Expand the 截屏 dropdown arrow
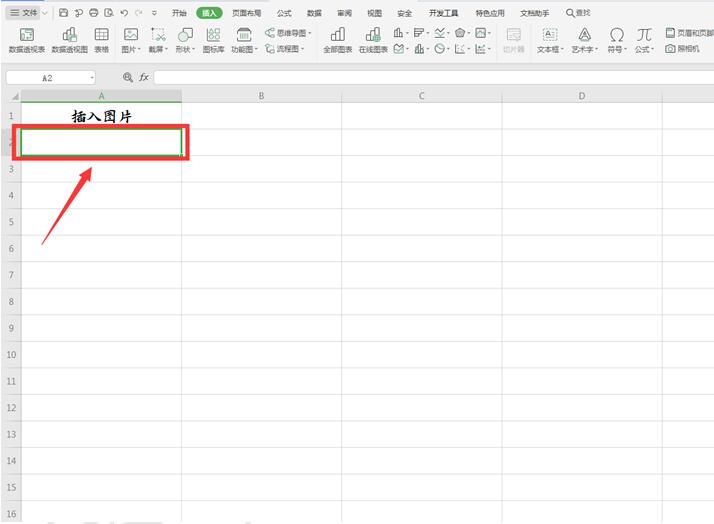 pos(167,49)
